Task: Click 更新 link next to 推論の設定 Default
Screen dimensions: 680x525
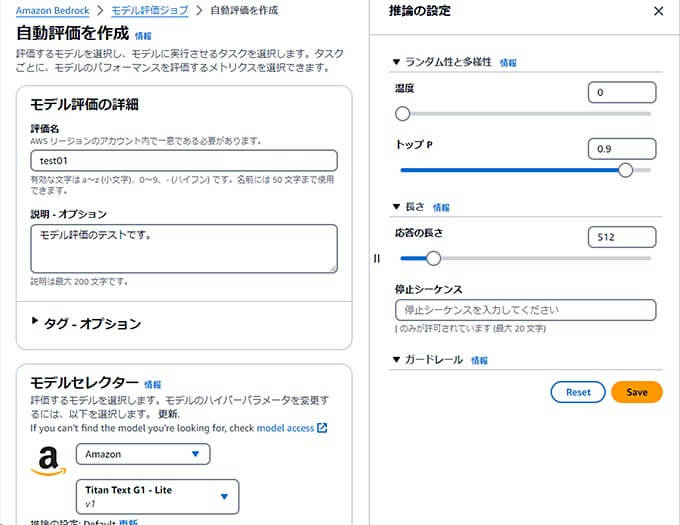Action: (x=128, y=522)
